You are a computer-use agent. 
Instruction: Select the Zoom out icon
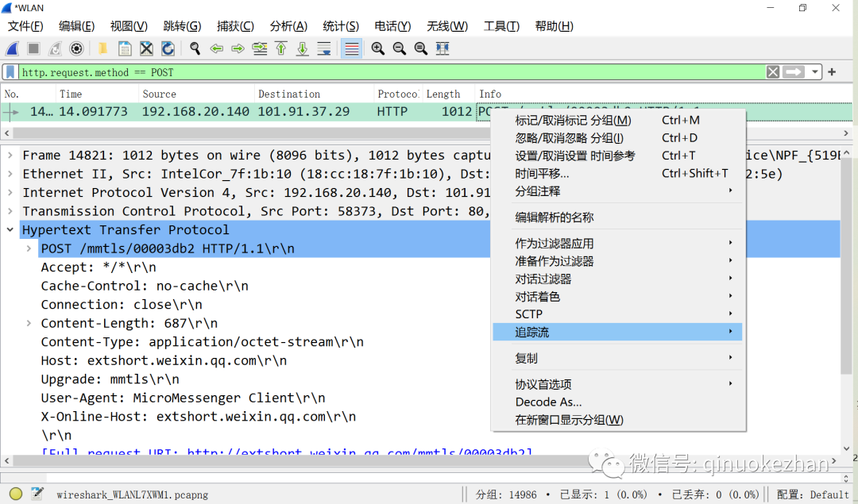(399, 48)
